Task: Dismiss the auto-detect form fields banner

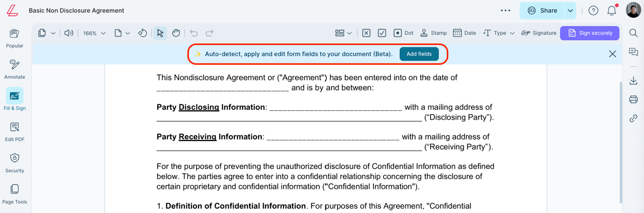Action: click(x=612, y=54)
